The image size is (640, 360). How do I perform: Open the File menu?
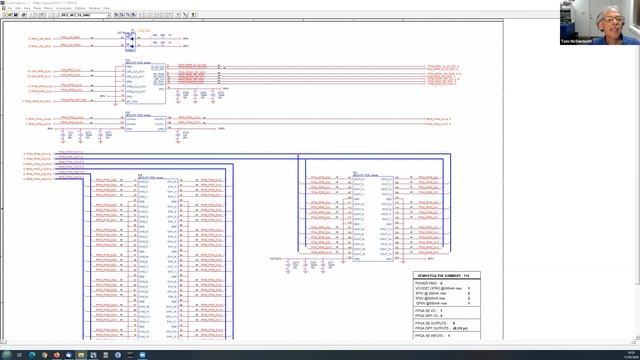[x=10, y=8]
